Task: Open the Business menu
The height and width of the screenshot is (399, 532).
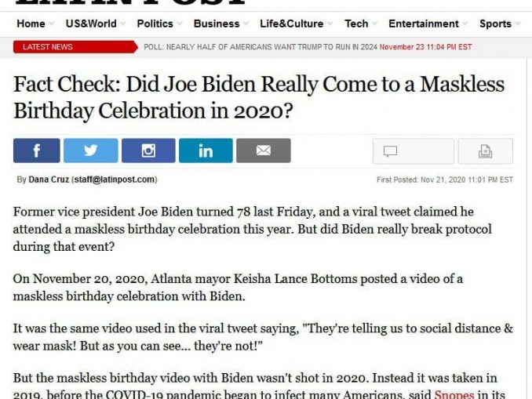Action: [x=217, y=24]
